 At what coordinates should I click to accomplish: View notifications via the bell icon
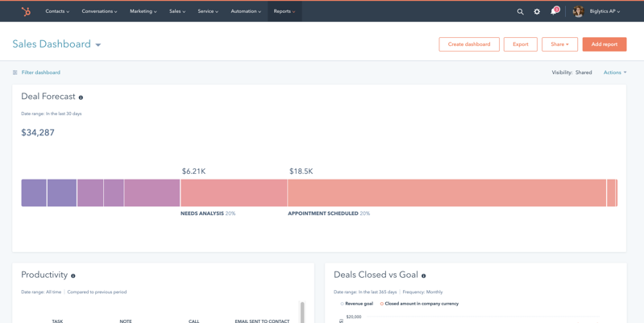554,11
